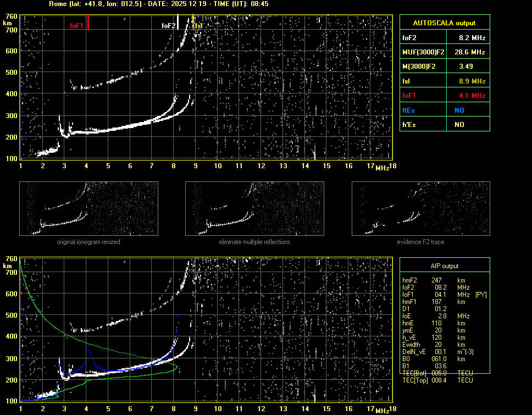Click the MUF(3000)F2 28.6 MHz row

(x=444, y=52)
